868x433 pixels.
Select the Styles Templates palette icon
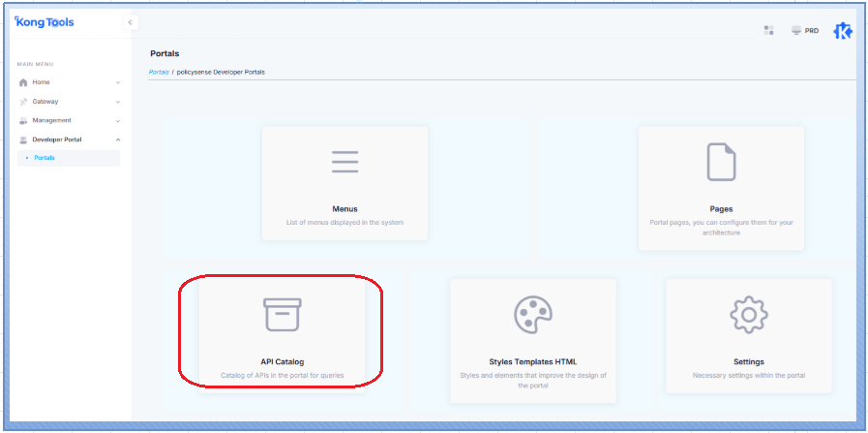(533, 315)
